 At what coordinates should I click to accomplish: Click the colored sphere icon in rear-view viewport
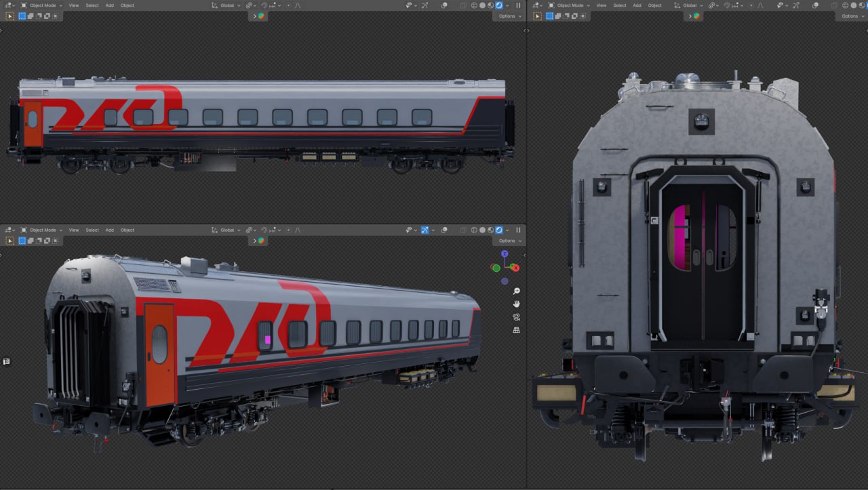(696, 16)
